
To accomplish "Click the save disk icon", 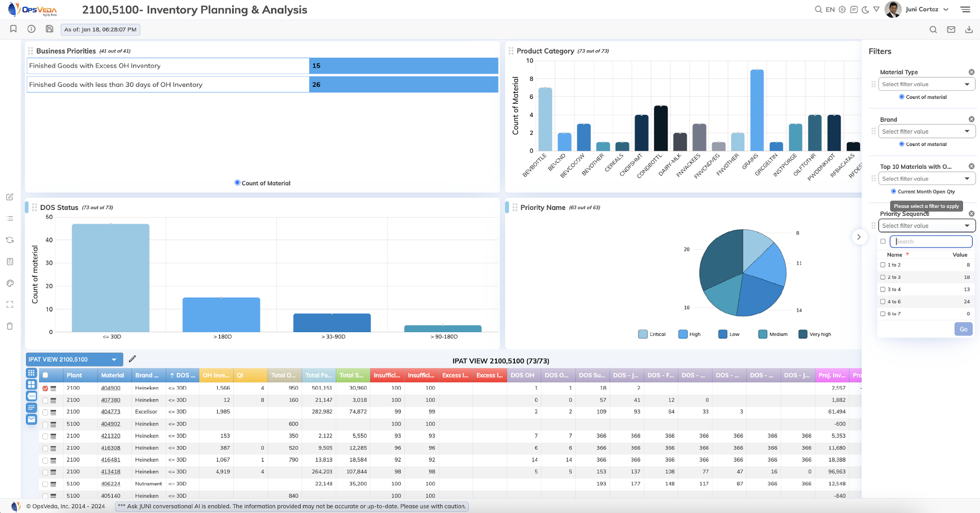I will 49,29.
